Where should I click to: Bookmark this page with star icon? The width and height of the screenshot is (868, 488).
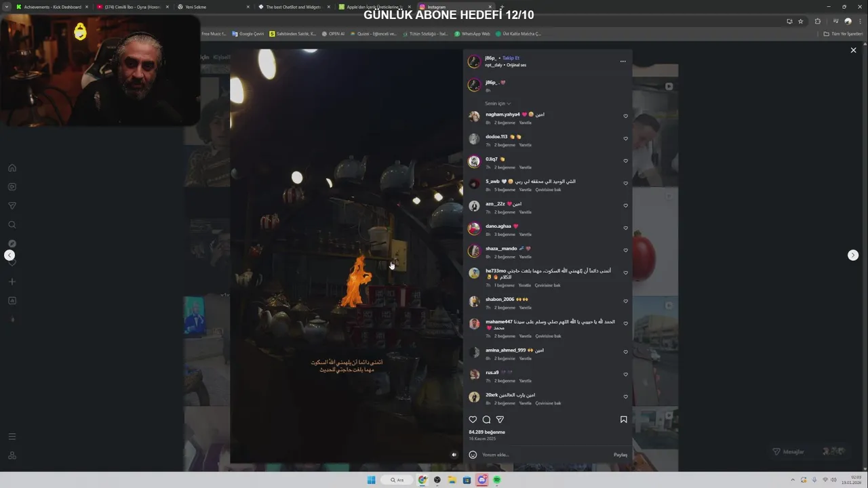click(x=800, y=21)
